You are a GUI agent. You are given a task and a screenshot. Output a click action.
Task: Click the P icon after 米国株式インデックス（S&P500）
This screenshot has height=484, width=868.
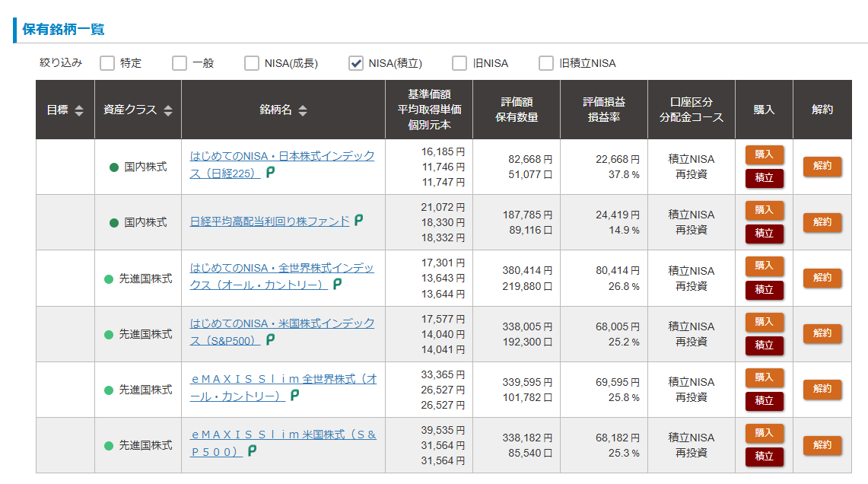point(270,339)
